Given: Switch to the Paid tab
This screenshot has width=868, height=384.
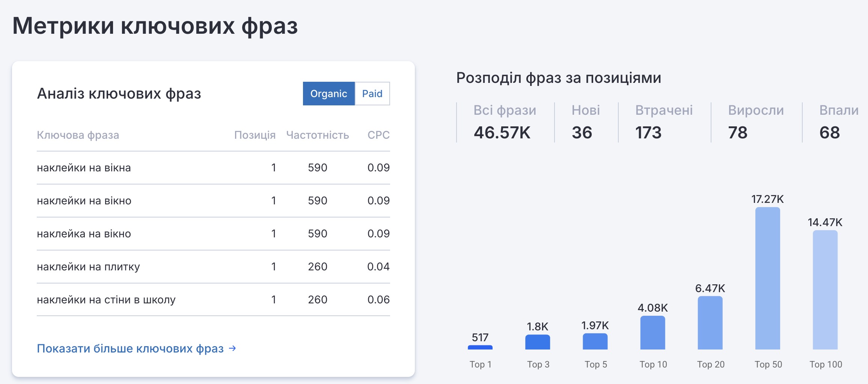Looking at the screenshot, I should (x=372, y=94).
